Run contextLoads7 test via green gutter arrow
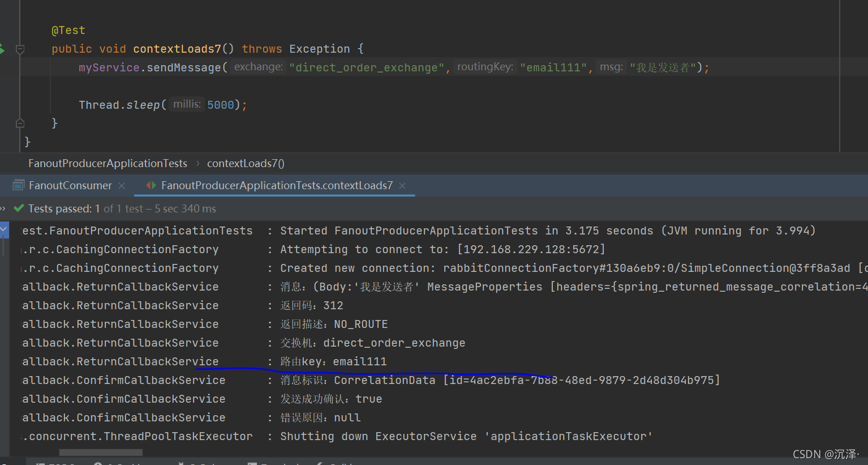Viewport: 868px width, 465px height. [x=2, y=49]
